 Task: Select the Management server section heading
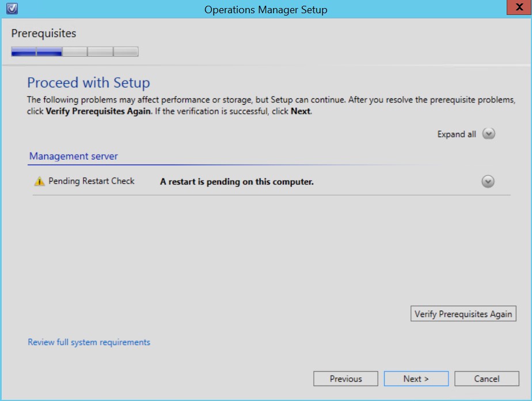coord(74,156)
